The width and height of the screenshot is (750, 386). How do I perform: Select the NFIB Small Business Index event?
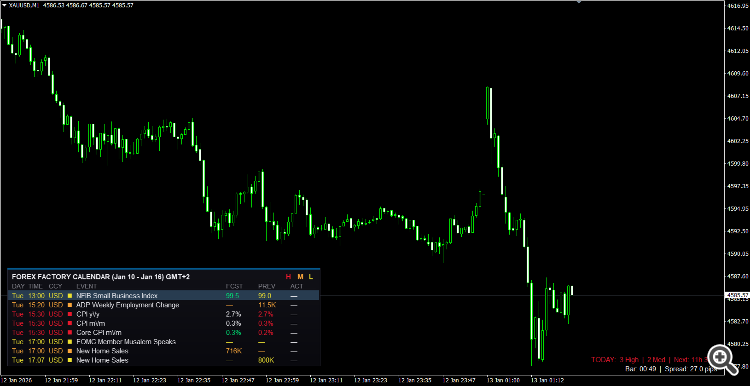(117, 296)
